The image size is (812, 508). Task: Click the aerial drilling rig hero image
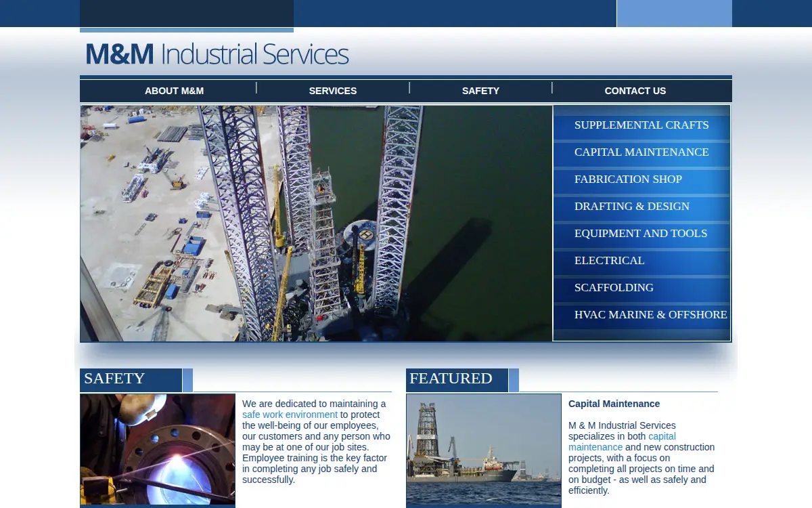tap(316, 224)
